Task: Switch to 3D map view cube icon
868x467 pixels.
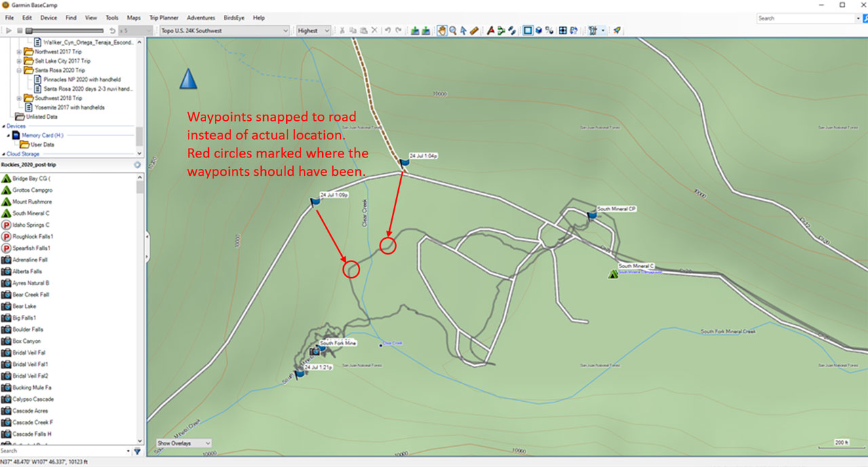Action: tap(538, 31)
